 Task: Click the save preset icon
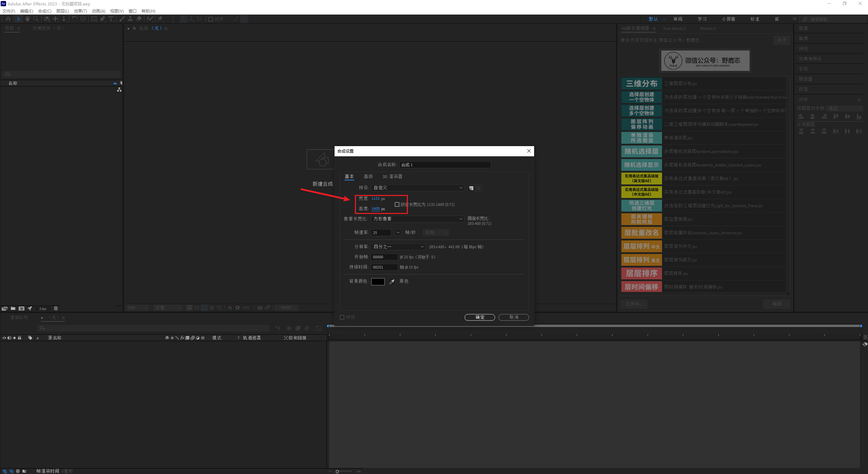[471, 188]
